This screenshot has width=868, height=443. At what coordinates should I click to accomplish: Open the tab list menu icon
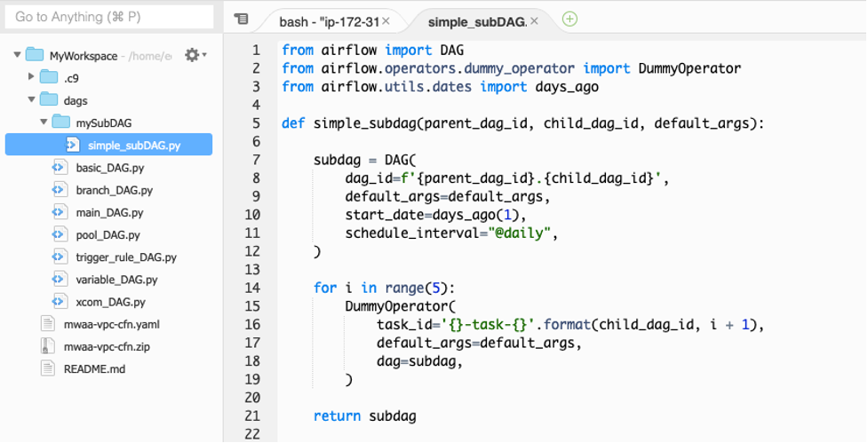click(242, 19)
